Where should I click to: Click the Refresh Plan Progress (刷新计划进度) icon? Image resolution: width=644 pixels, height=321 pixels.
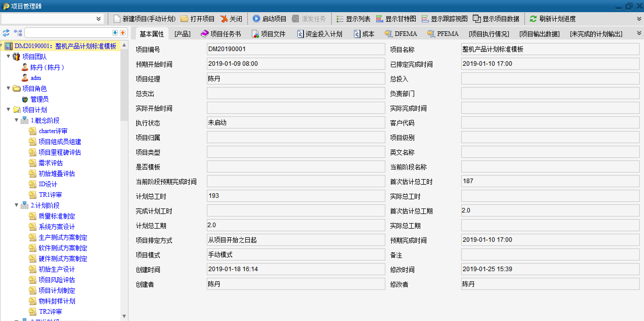coord(533,19)
